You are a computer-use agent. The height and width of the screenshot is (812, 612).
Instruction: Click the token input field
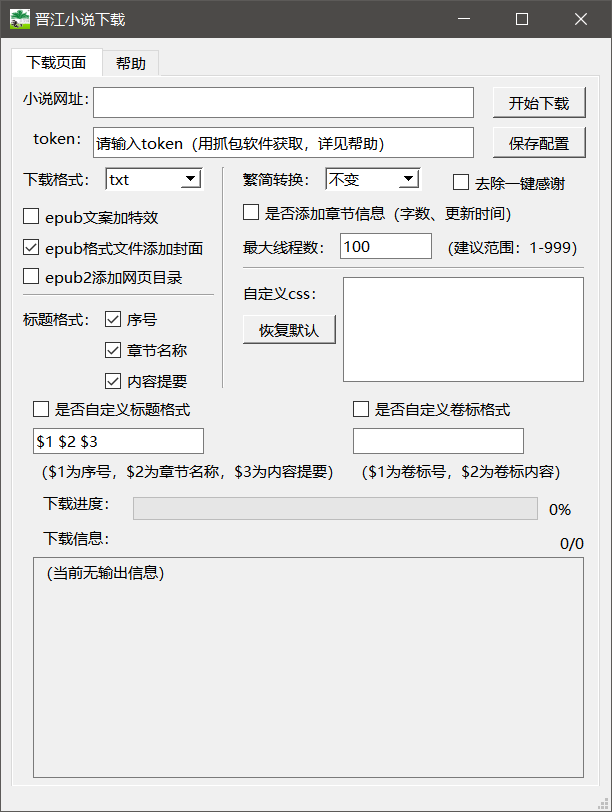tap(283, 142)
